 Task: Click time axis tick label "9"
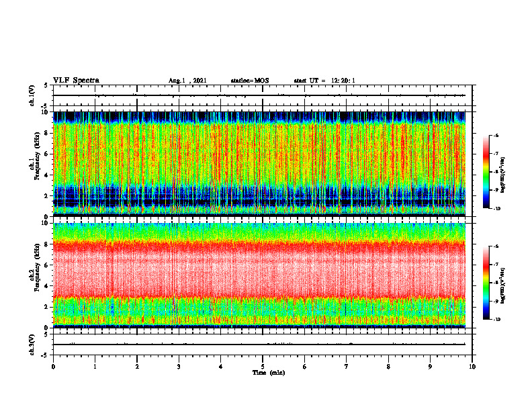pos(430,367)
